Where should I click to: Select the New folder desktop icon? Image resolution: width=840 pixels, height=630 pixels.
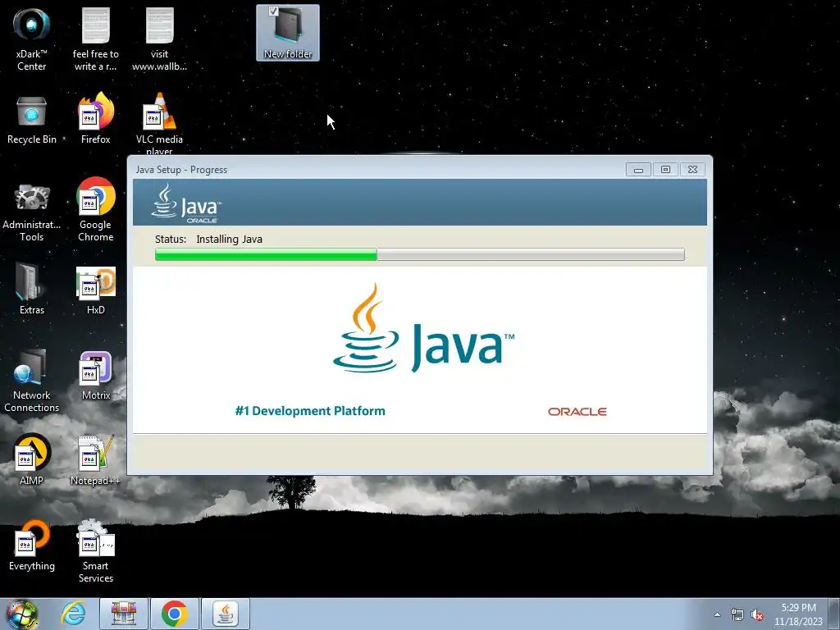point(288,32)
